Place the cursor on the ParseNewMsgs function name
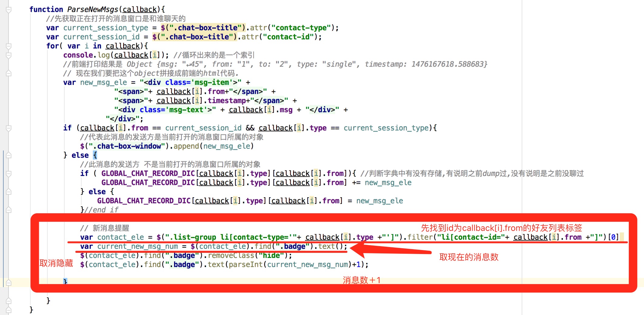Image resolution: width=644 pixels, height=315 pixels. (93, 9)
